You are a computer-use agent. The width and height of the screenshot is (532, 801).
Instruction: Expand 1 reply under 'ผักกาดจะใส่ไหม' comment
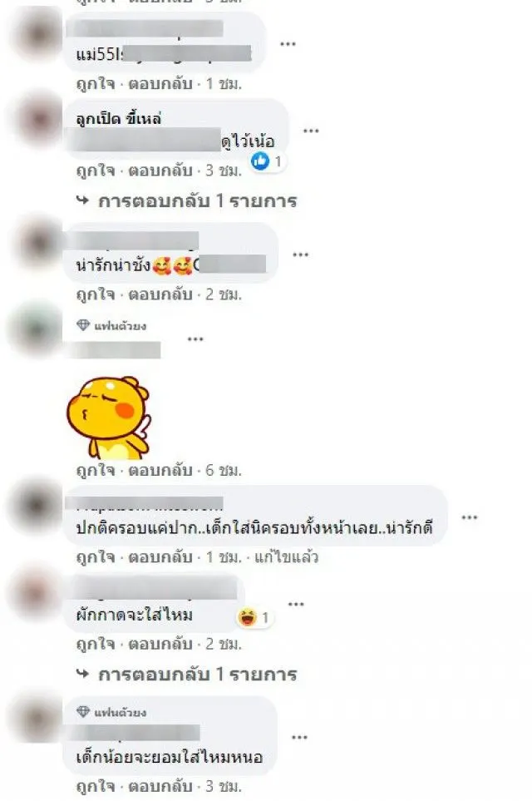click(187, 675)
